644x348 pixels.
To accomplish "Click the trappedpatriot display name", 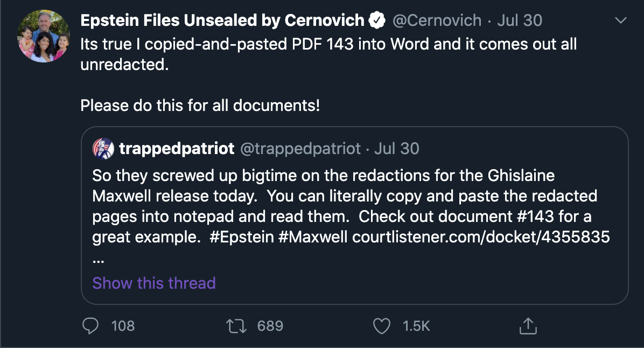I will 177,148.
